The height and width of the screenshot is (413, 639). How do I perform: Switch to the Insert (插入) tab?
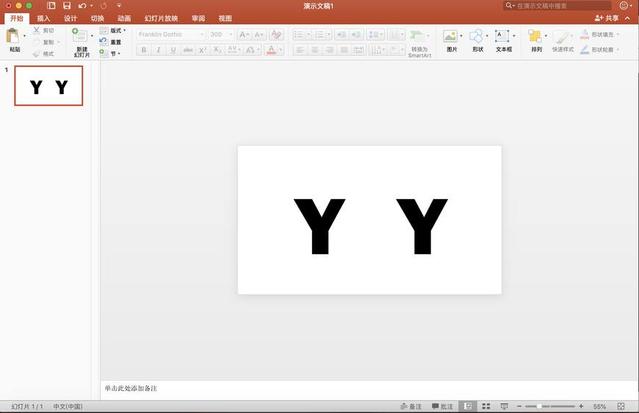click(x=43, y=18)
